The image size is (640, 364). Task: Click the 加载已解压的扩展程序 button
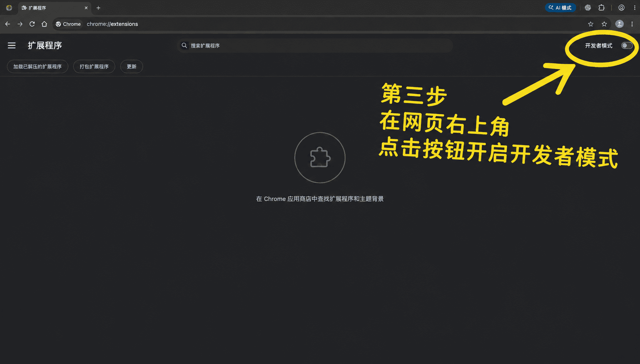pos(37,67)
